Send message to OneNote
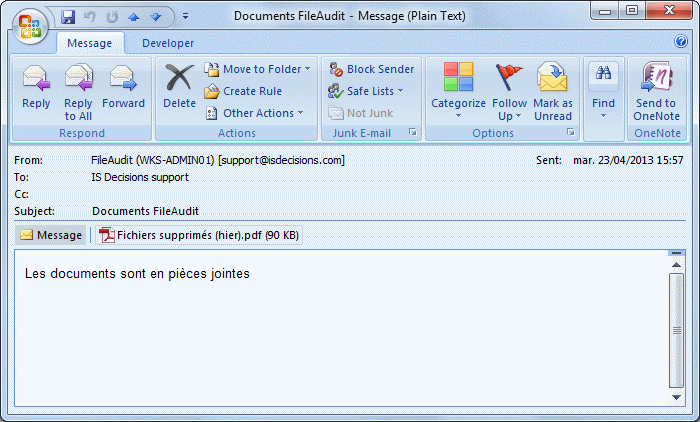The image size is (700, 422). [x=656, y=92]
